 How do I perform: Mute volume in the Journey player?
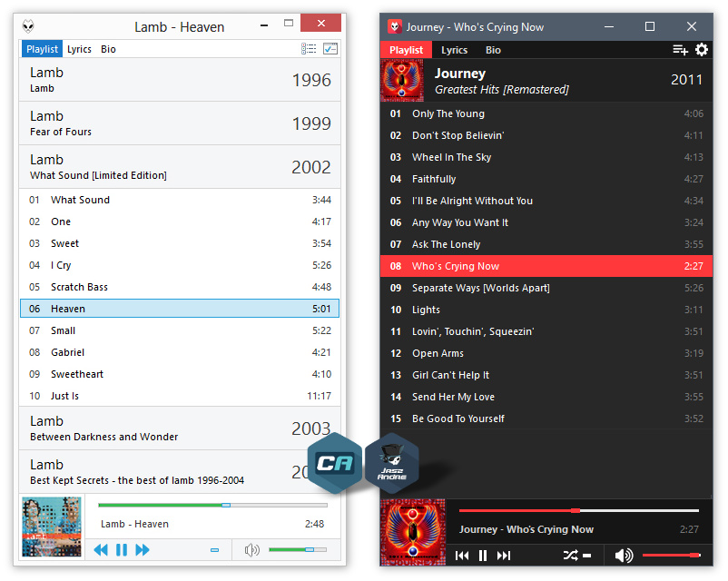[624, 556]
